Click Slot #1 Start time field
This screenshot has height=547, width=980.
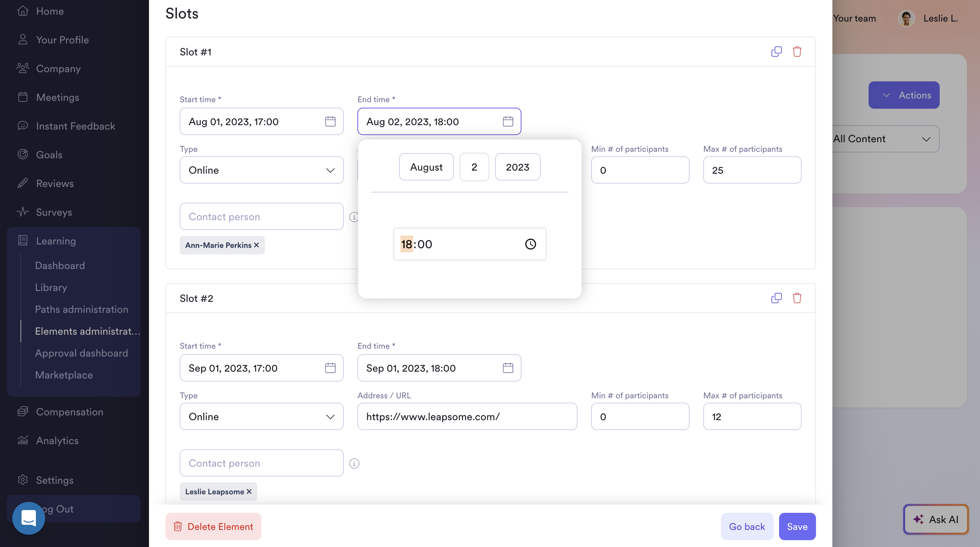pyautogui.click(x=261, y=121)
